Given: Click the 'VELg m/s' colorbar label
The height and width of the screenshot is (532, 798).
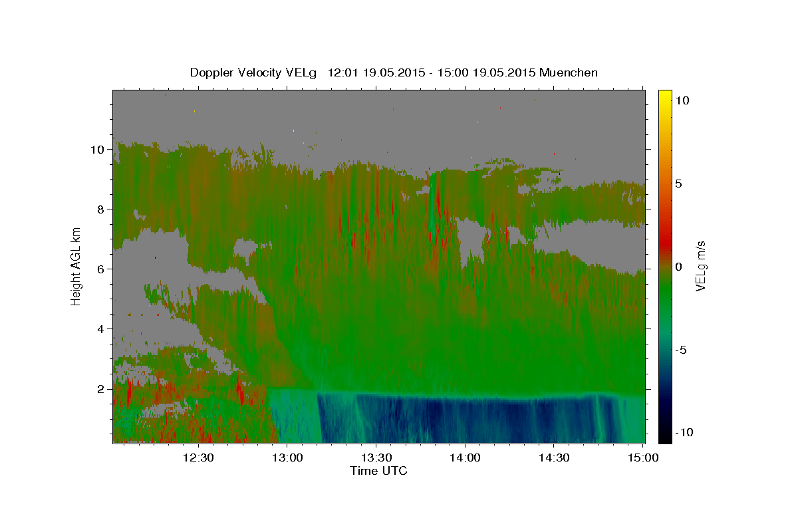Looking at the screenshot, I should coord(700,266).
